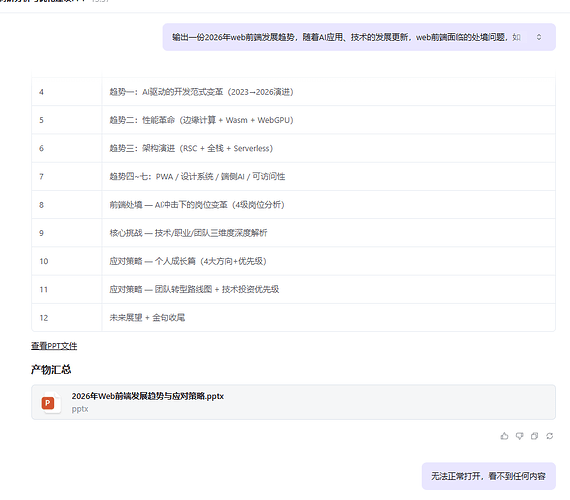
Task: Click the pptx file type label
Action: 80,409
